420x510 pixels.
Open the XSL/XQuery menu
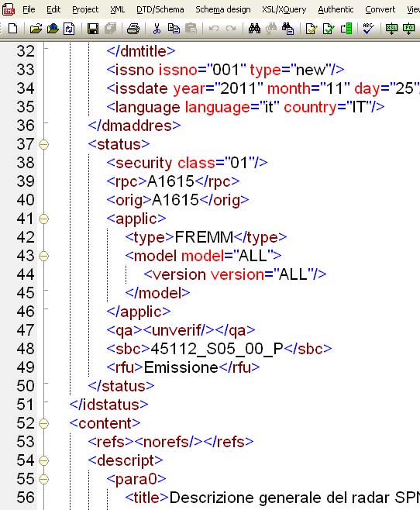tap(284, 9)
